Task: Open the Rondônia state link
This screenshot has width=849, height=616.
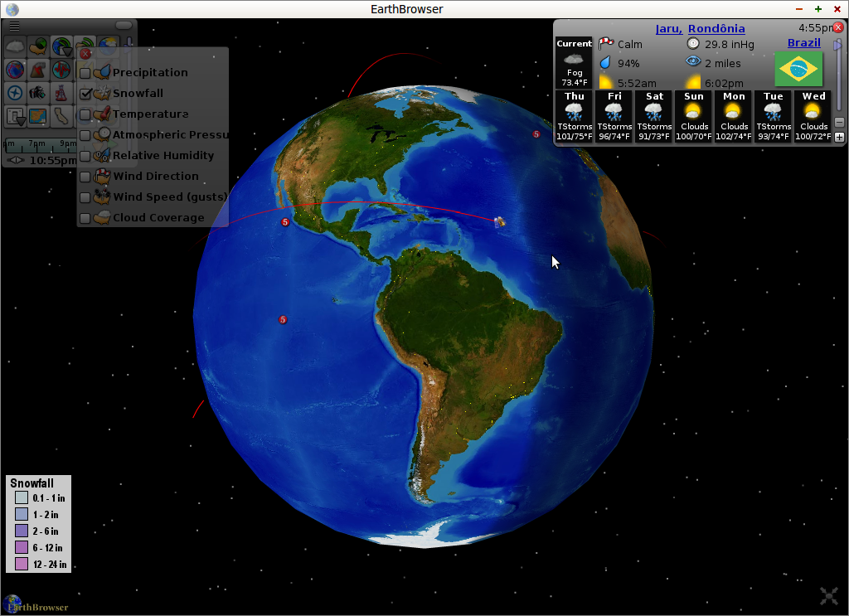Action: coord(716,29)
